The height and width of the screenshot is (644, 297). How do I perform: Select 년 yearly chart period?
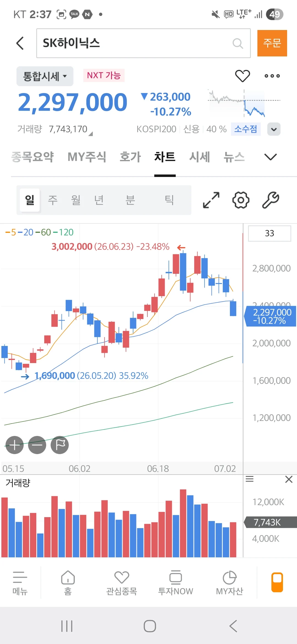coord(99,200)
